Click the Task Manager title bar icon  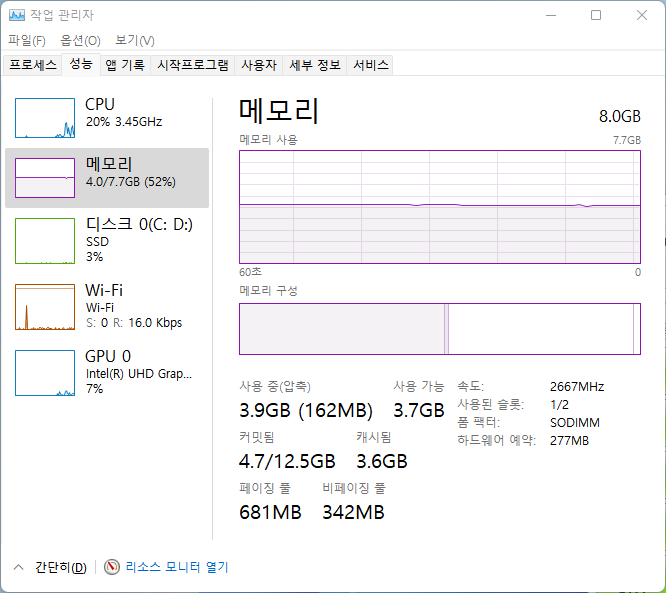[17, 15]
